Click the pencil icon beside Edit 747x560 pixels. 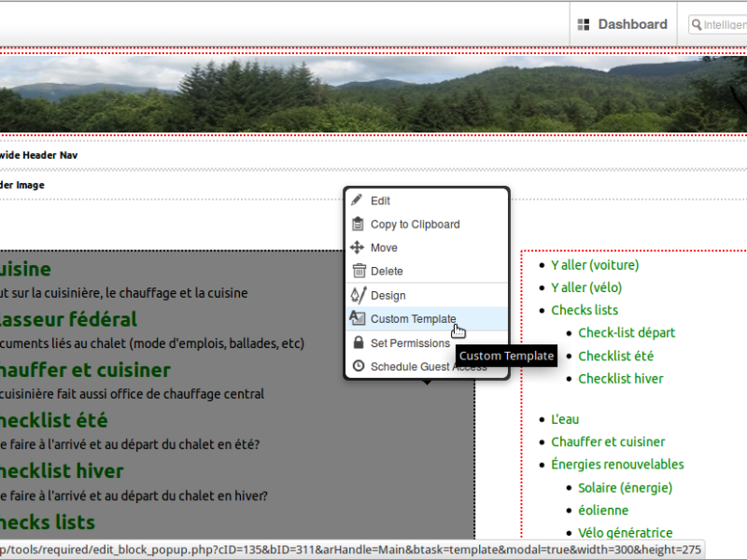tap(357, 200)
